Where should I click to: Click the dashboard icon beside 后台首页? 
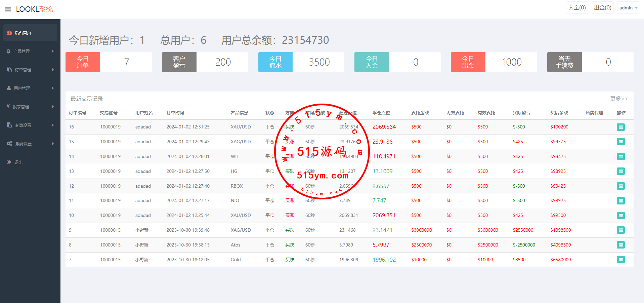click(9, 33)
